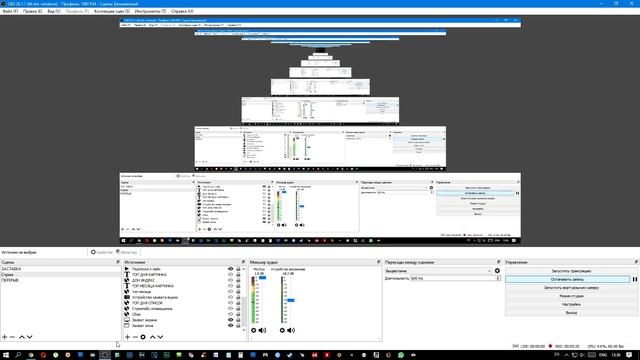Adjust the Длительность spinner arrows

click(x=498, y=278)
